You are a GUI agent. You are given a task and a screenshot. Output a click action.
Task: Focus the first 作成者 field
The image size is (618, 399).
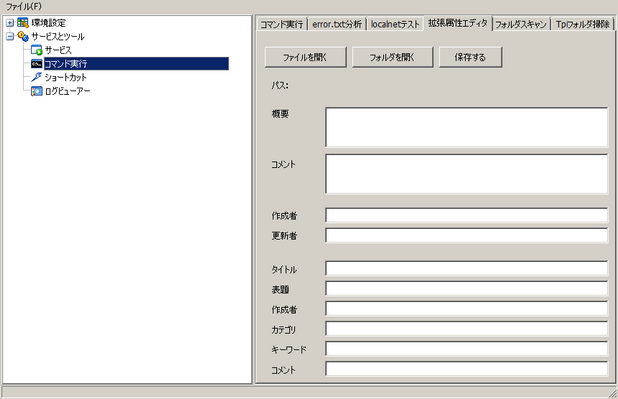467,215
